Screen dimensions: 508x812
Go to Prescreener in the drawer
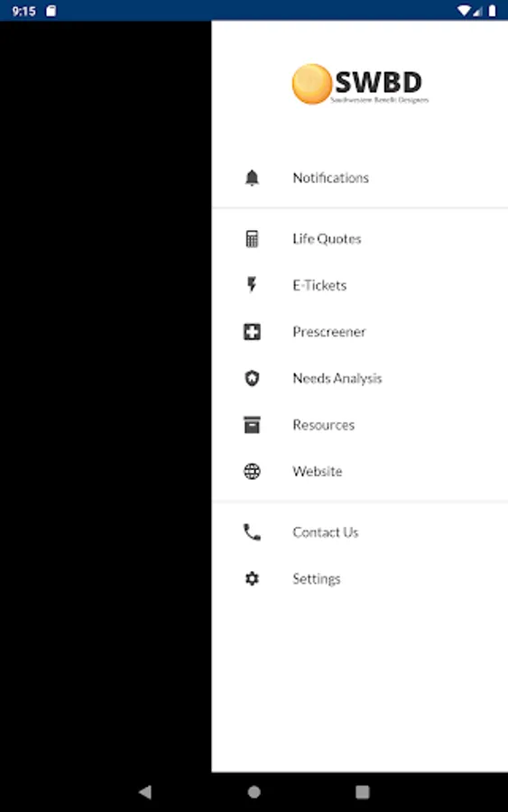coord(329,331)
